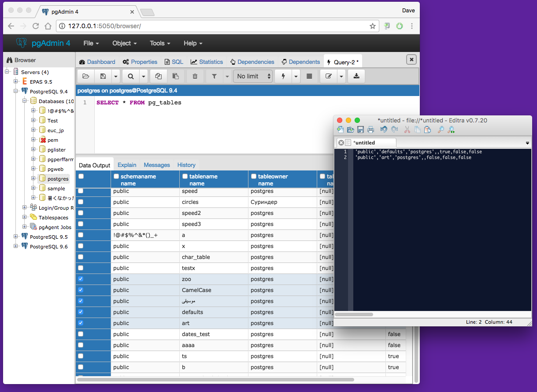Screen dimensions: 537x392
Task: Click the Execute query lightning bolt button
Action: [x=283, y=76]
